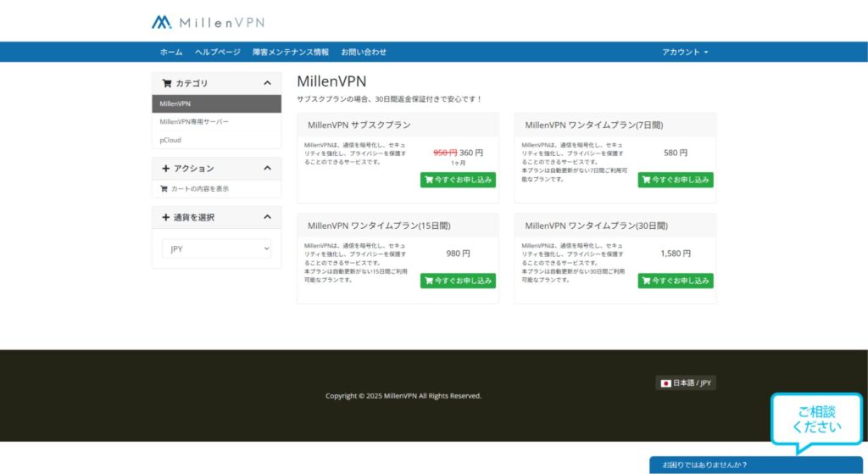Open the 日本語 / JPY language selector
The height and width of the screenshot is (474, 868).
pyautogui.click(x=686, y=383)
